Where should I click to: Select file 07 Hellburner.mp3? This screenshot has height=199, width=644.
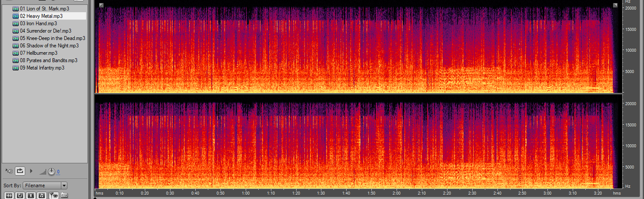click(39, 53)
